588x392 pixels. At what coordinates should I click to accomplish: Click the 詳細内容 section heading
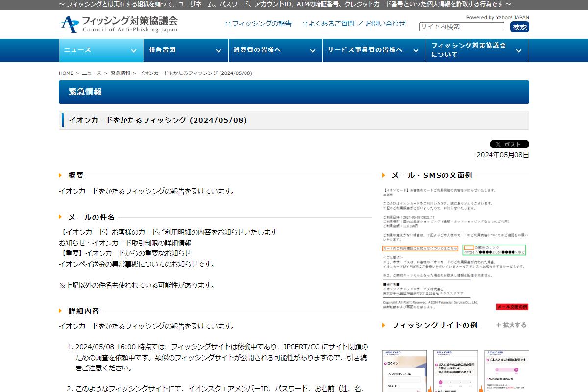(x=84, y=311)
